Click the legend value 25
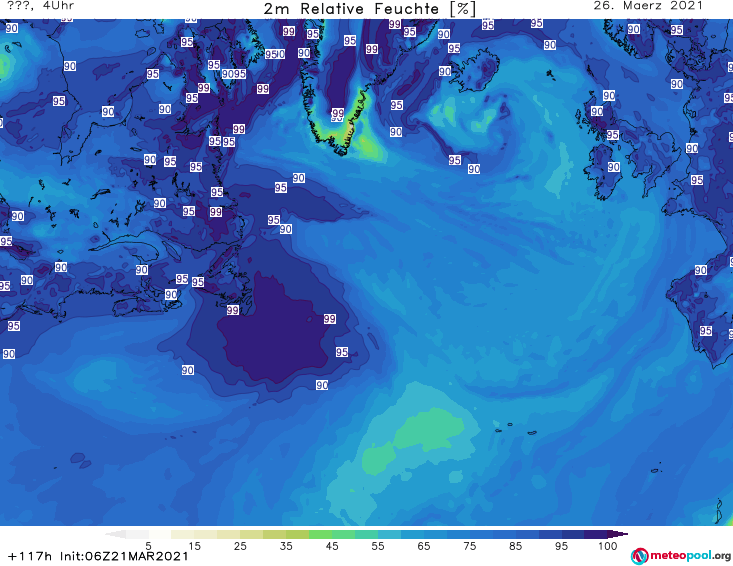Viewport: 733px width, 566px height. coord(240,546)
